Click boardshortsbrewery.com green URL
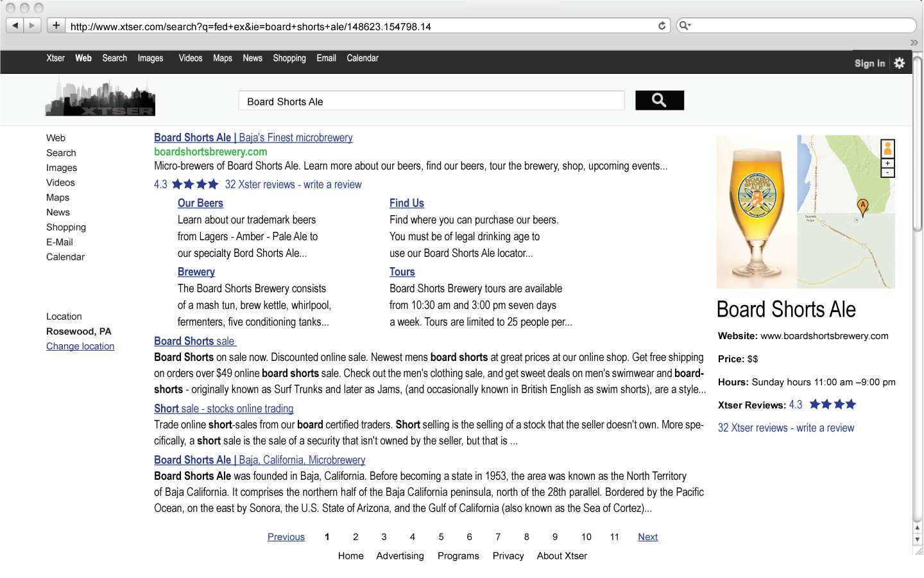Image resolution: width=924 pixels, height=578 pixels. click(210, 152)
